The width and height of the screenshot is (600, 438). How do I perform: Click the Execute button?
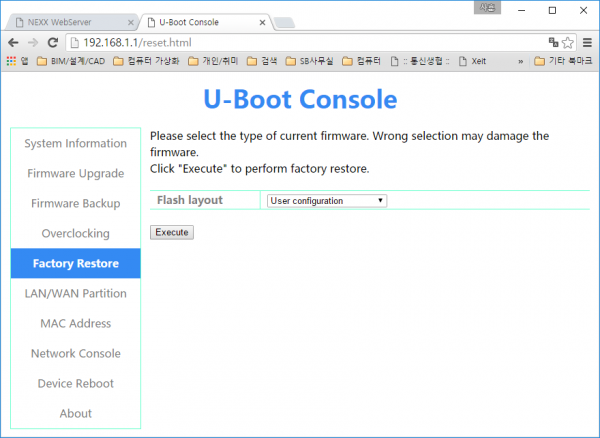coord(172,232)
